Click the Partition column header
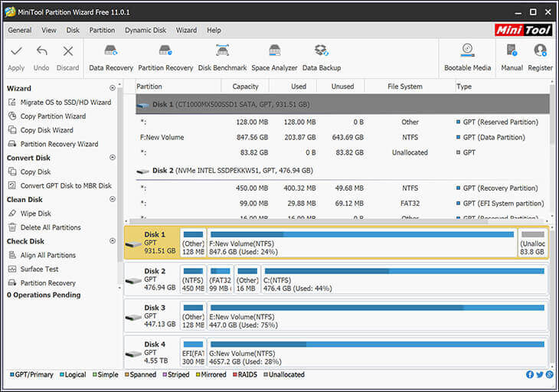This screenshot has height=392, width=559. pyautogui.click(x=178, y=87)
